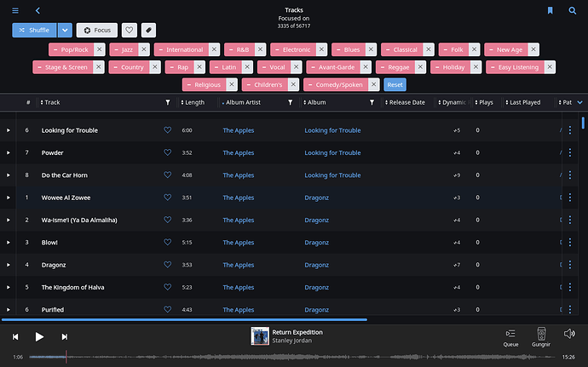Image resolution: width=588 pixels, height=367 pixels.
Task: Favorite the track Wowee Al Zowee
Action: pyautogui.click(x=167, y=198)
